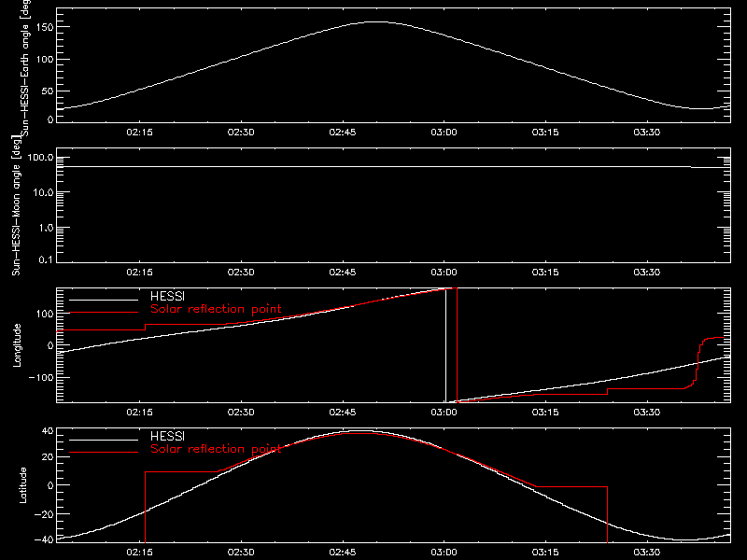Screen dimensions: 747x560
Task: Click 100 tick on Earth angle axis
Action: click(x=46, y=59)
